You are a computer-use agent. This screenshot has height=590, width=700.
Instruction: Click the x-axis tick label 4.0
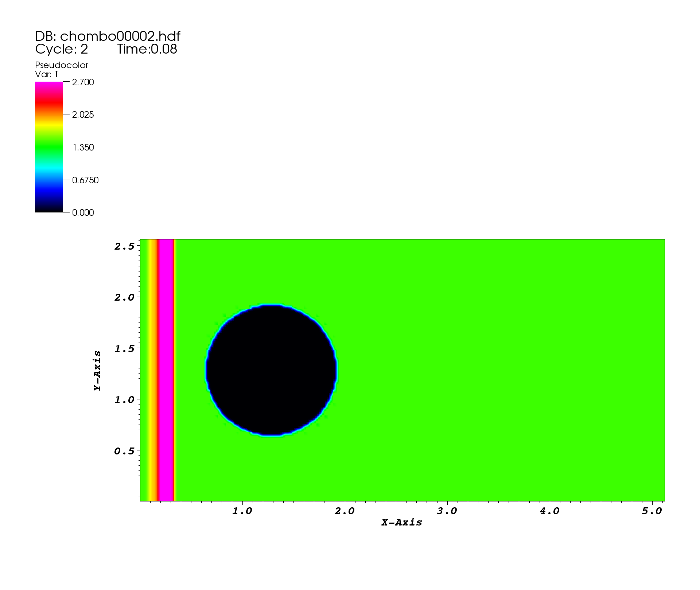coord(549,511)
